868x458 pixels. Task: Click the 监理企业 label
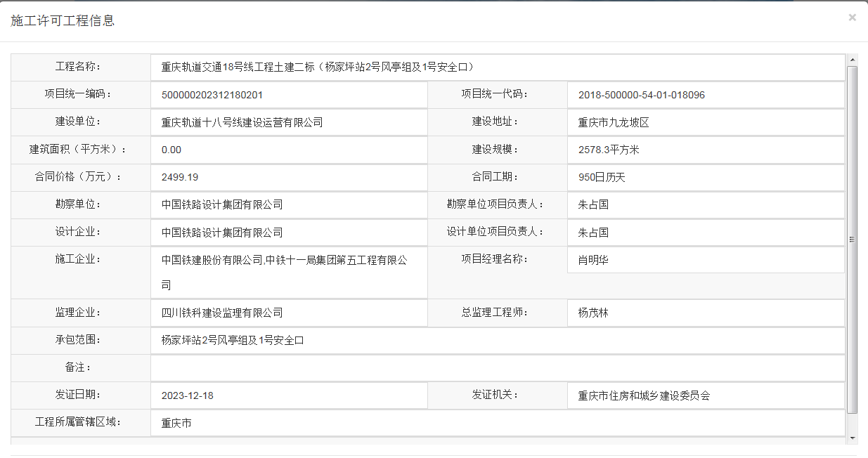point(79,312)
